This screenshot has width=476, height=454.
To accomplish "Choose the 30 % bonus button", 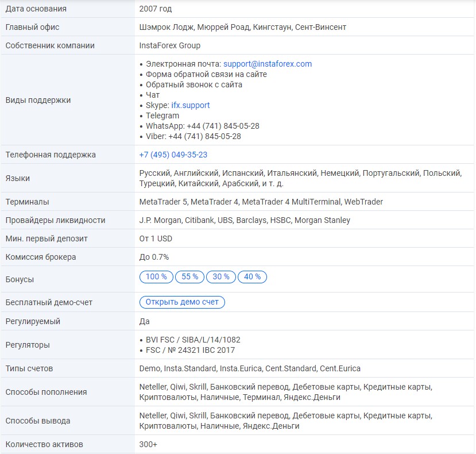I will pyautogui.click(x=220, y=277).
